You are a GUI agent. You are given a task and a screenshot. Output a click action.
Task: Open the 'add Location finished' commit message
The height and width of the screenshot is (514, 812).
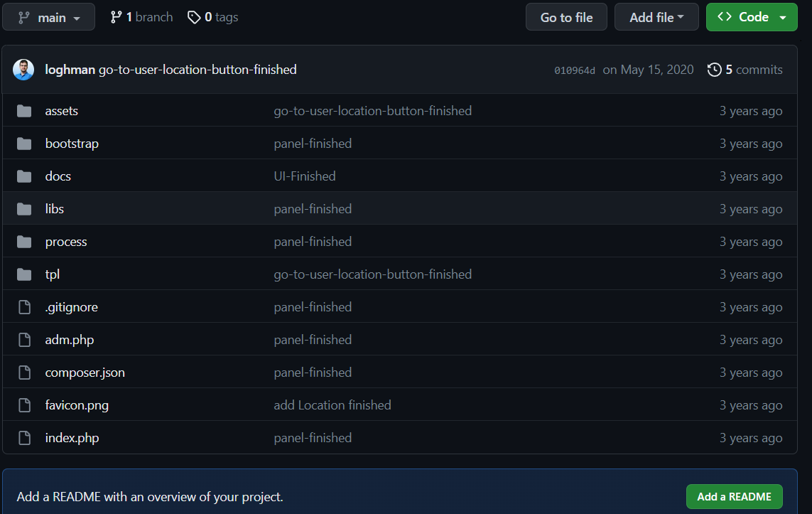click(x=332, y=405)
